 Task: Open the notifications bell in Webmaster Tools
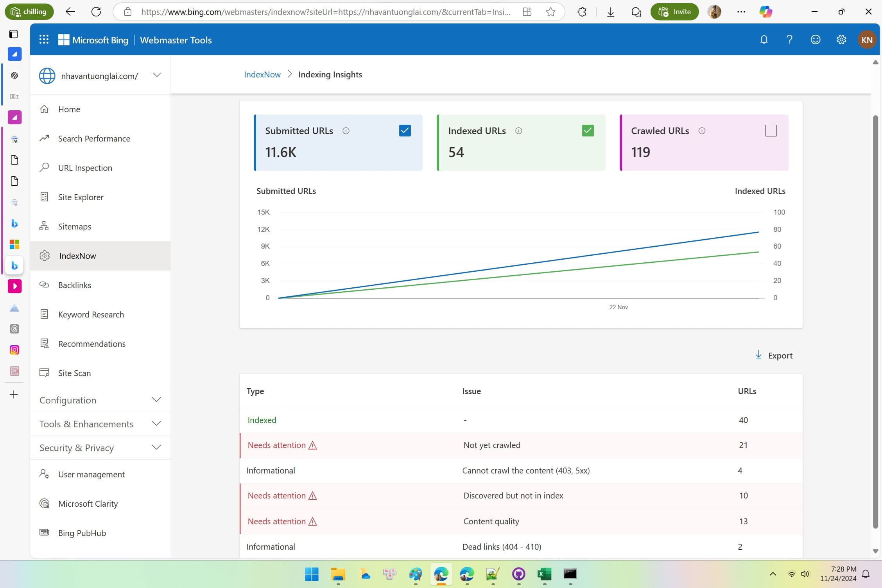coord(764,39)
